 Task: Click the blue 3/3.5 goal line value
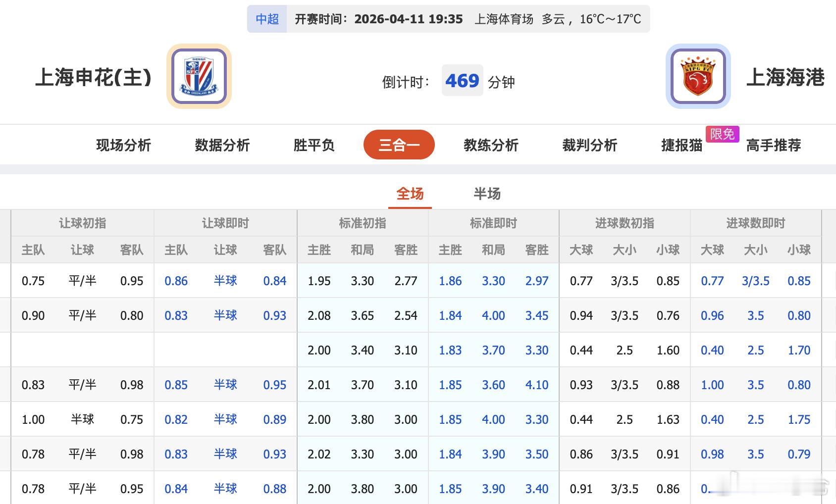point(756,281)
